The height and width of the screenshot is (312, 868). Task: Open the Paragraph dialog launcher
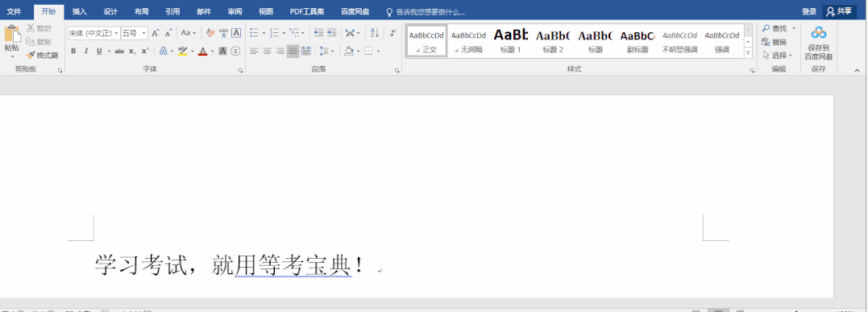coord(397,71)
